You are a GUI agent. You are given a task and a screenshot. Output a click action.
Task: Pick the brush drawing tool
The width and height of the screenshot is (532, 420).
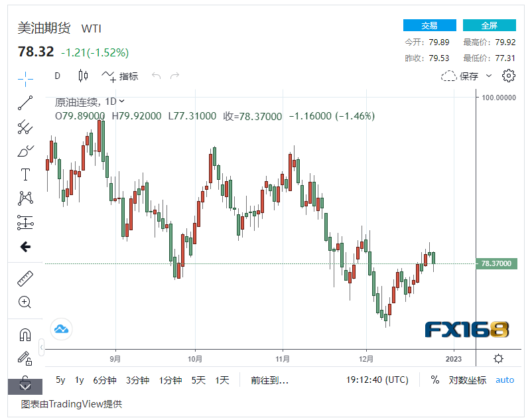click(x=25, y=151)
